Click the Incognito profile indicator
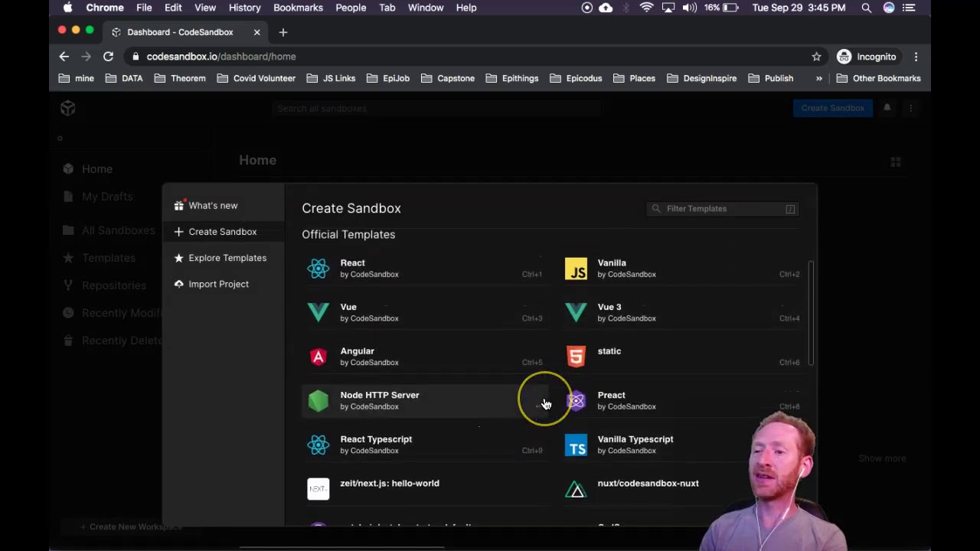Image resolution: width=980 pixels, height=551 pixels. coord(867,57)
